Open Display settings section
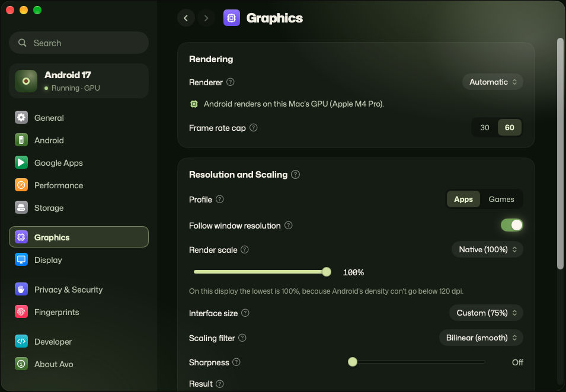Viewport: 566px width, 392px height. (x=79, y=259)
